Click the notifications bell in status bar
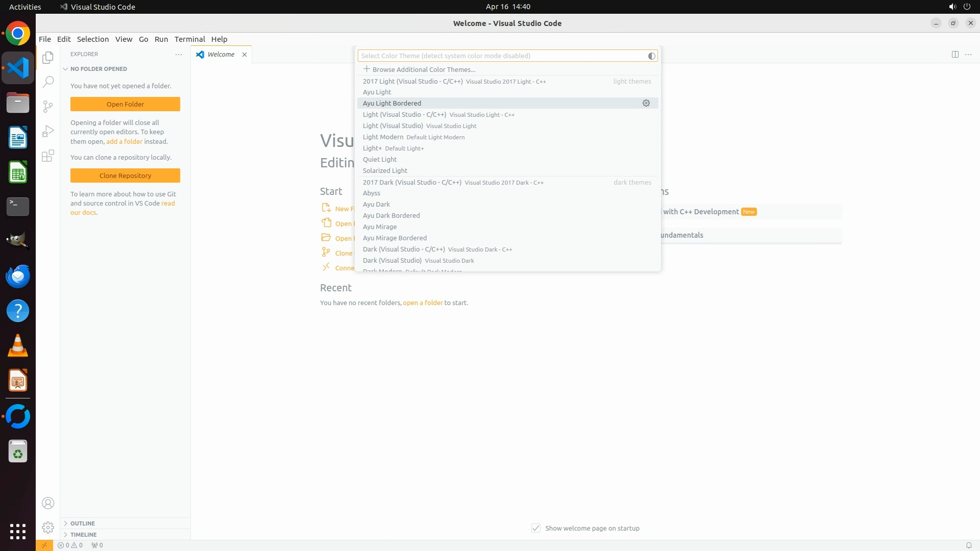Screen dimensions: 980x551 pyautogui.click(x=968, y=545)
